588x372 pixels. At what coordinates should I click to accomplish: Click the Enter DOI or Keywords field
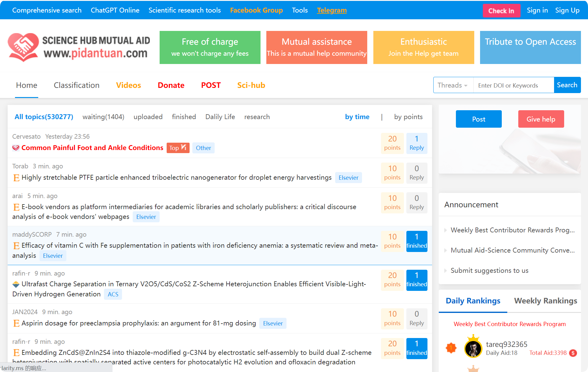513,85
